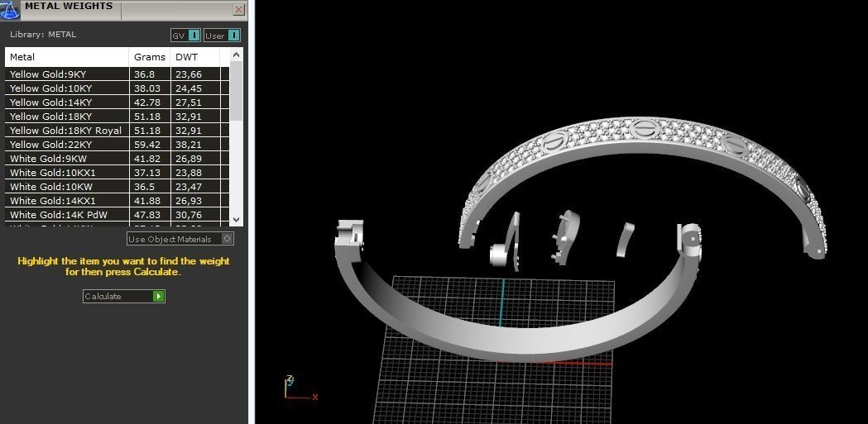Viewport: 868px width, 424px height.
Task: Click the 38,21 DWT cell
Action: tap(195, 145)
